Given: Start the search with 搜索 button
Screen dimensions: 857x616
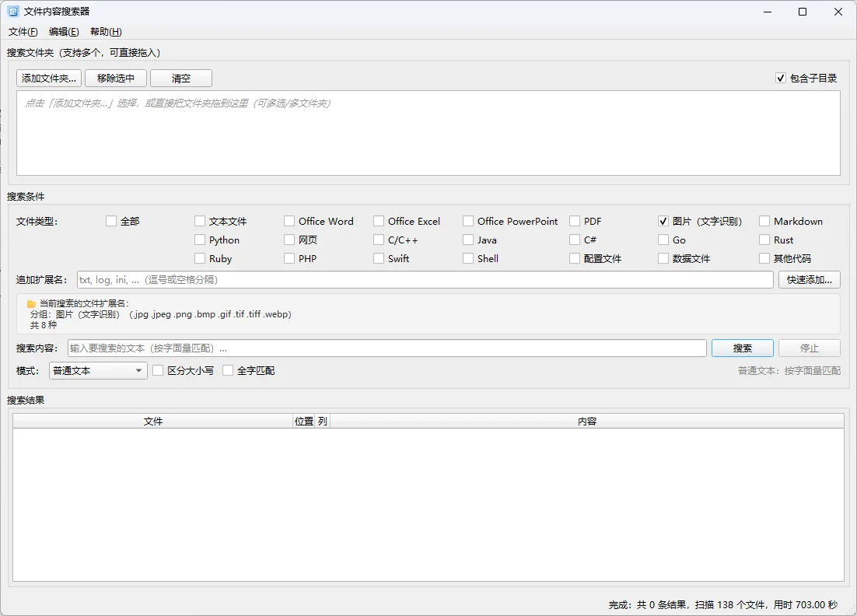Looking at the screenshot, I should (742, 348).
